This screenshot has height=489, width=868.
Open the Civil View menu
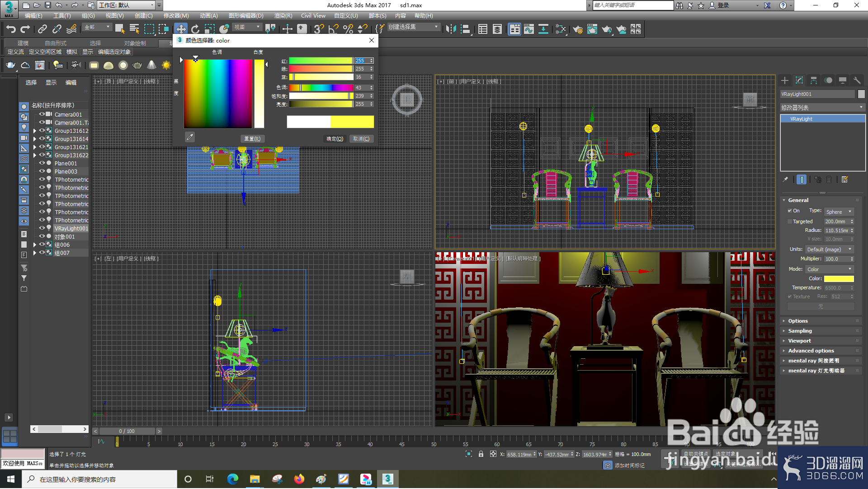[x=313, y=16]
